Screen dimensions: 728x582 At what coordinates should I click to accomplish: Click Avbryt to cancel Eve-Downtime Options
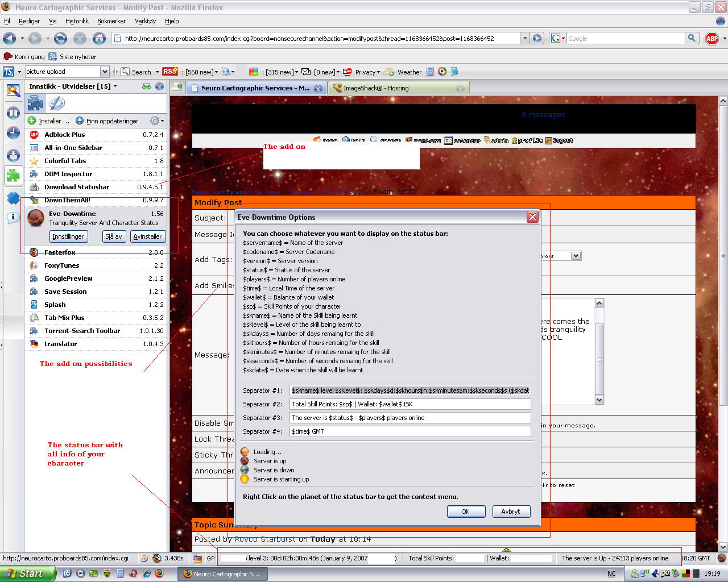pos(511,512)
